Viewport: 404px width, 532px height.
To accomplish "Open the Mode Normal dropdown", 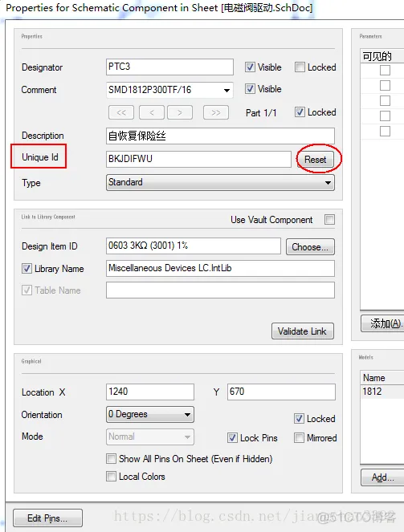I will tap(150, 437).
